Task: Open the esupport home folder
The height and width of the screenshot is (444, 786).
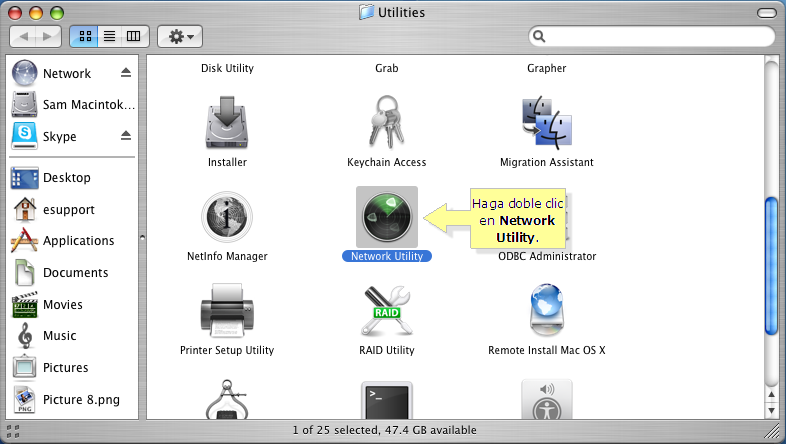Action: click(53, 209)
